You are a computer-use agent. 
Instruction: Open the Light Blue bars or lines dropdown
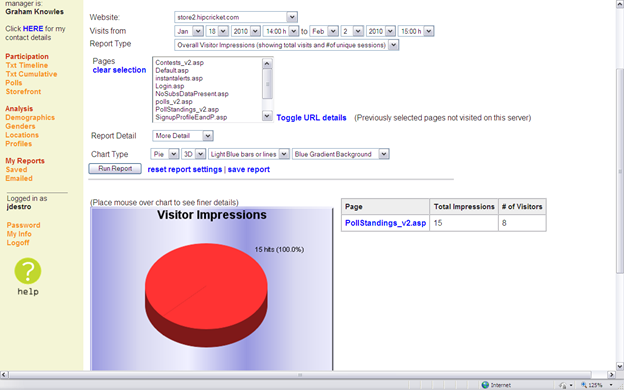pyautogui.click(x=249, y=154)
